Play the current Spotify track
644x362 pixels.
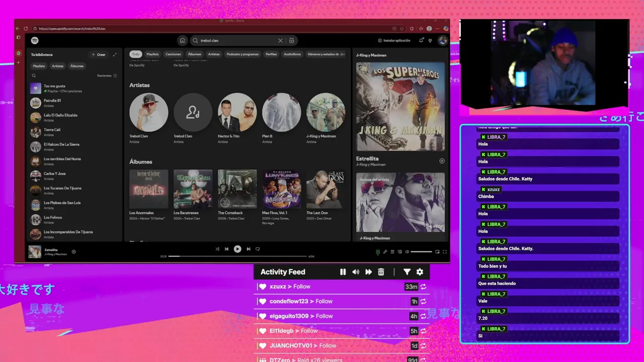pos(237,249)
